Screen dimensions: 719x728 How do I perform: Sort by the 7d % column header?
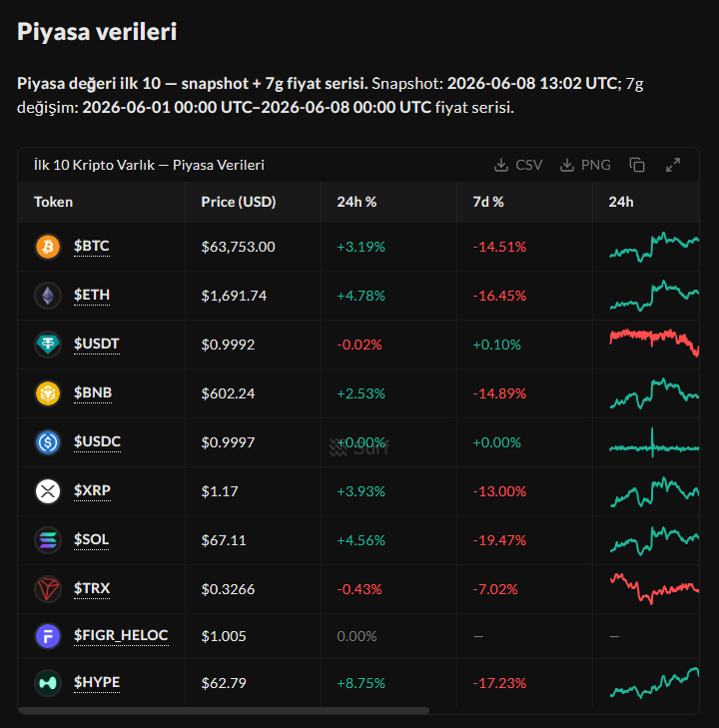point(488,202)
